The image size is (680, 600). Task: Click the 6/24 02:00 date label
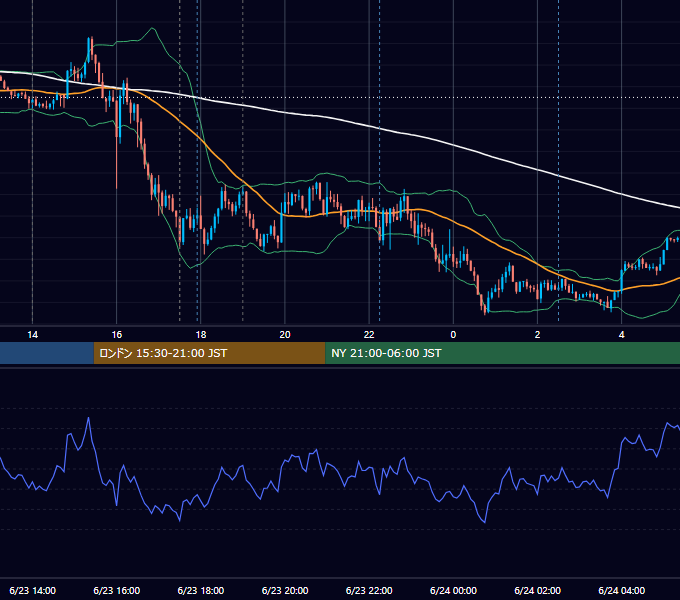537,590
